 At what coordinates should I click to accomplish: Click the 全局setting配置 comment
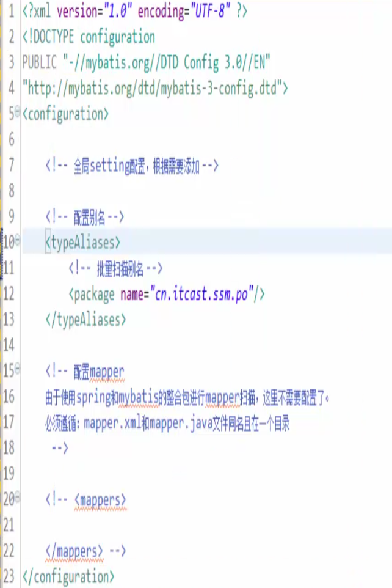(131, 166)
